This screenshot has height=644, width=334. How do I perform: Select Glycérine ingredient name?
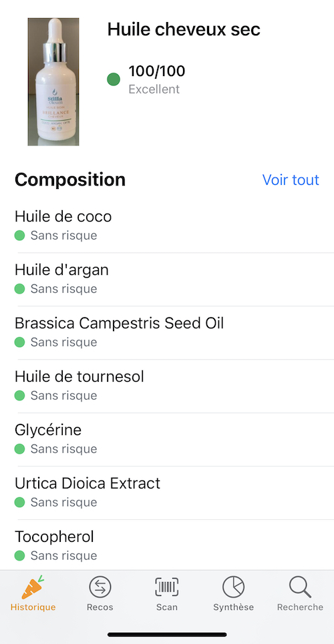point(48,430)
